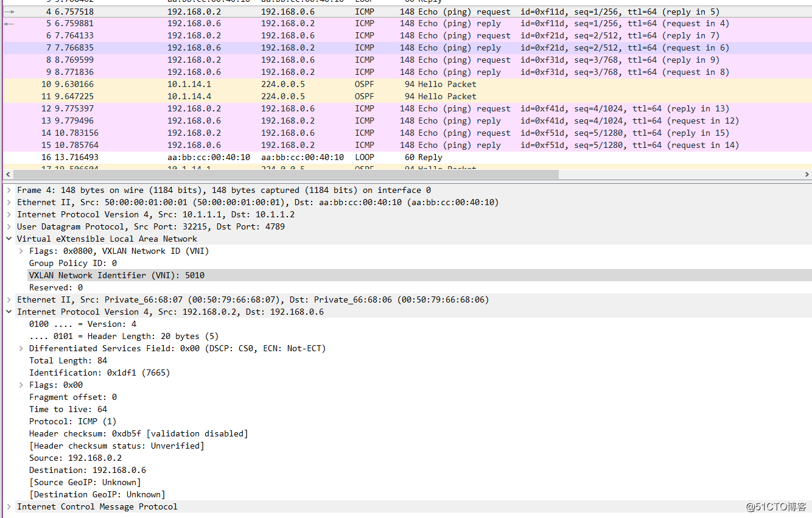This screenshot has width=812, height=518.
Task: Select packet 14 at time 10.783156
Action: pos(407,133)
